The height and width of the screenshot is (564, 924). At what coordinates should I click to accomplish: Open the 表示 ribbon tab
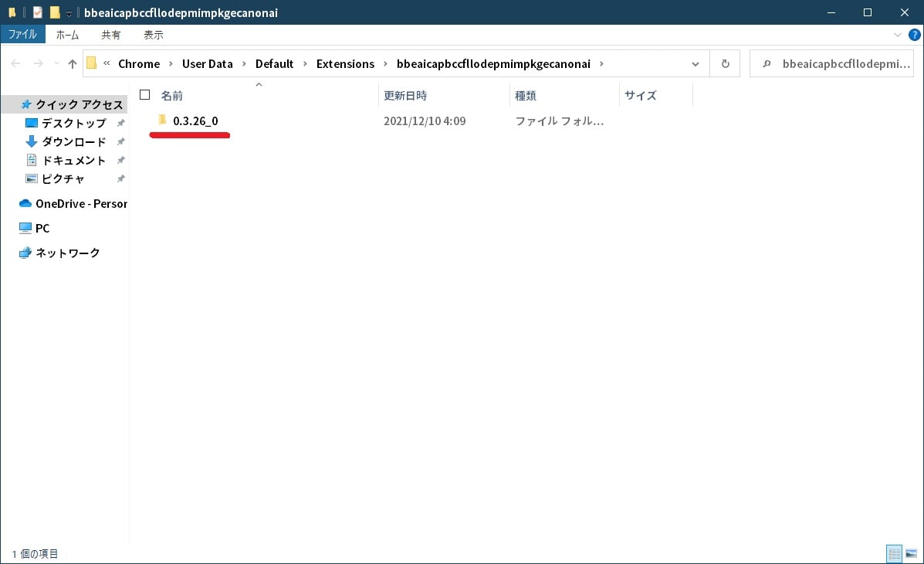(x=153, y=35)
